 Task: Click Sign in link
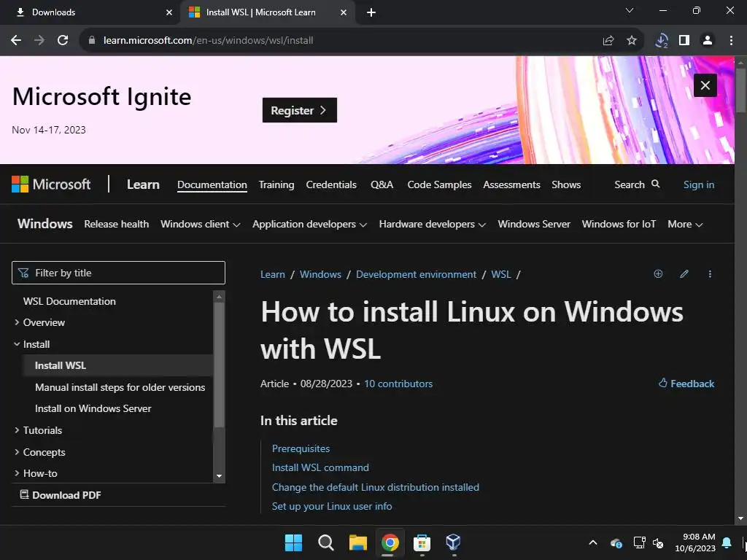point(698,184)
